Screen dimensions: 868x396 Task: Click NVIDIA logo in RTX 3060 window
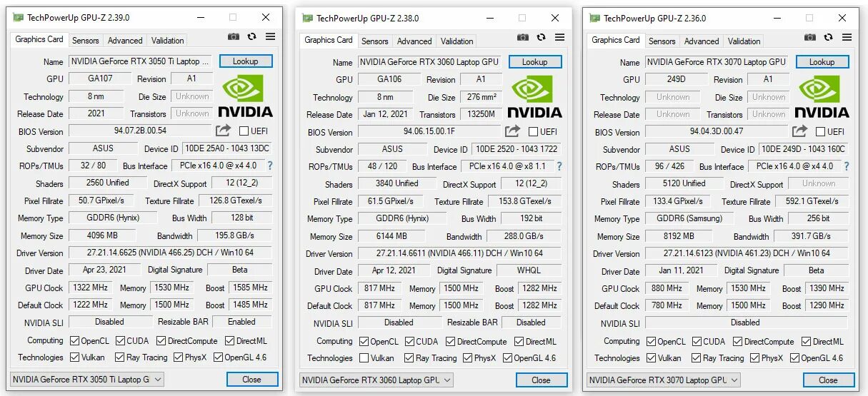[x=534, y=97]
